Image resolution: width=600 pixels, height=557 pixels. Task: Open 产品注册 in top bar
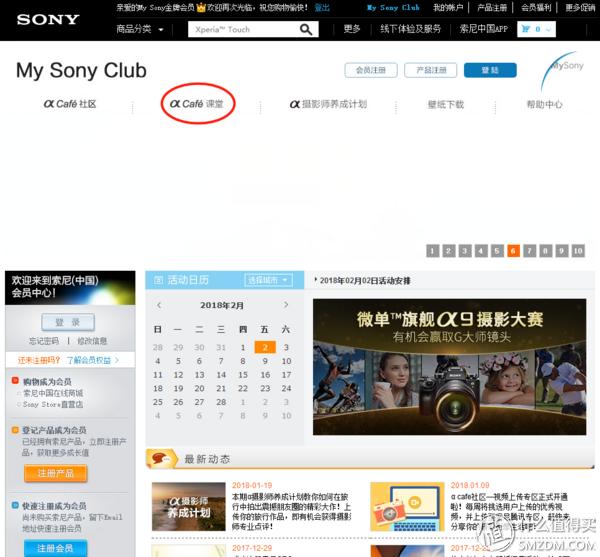[492, 8]
